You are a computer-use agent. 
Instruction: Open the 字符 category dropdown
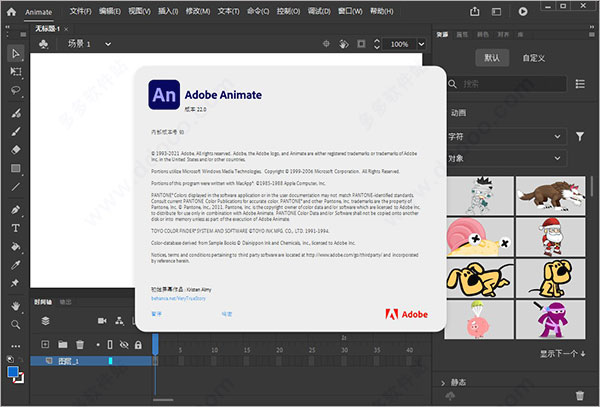[507, 136]
